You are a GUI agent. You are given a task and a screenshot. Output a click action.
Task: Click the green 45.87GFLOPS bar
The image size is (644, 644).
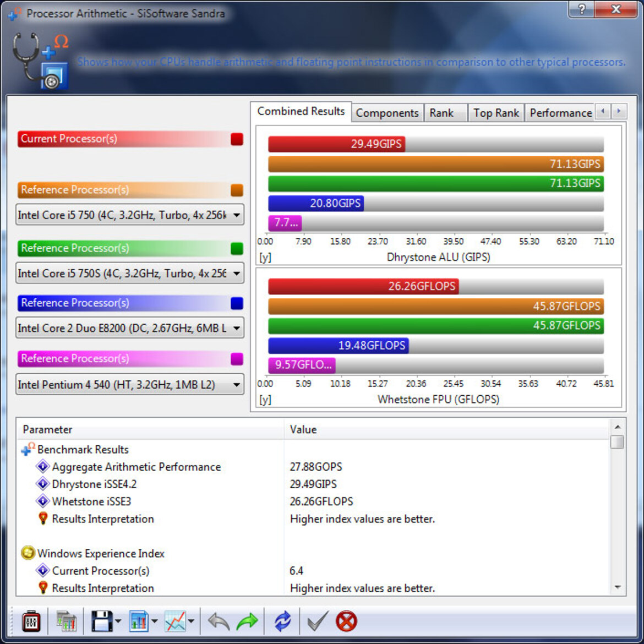point(436,325)
